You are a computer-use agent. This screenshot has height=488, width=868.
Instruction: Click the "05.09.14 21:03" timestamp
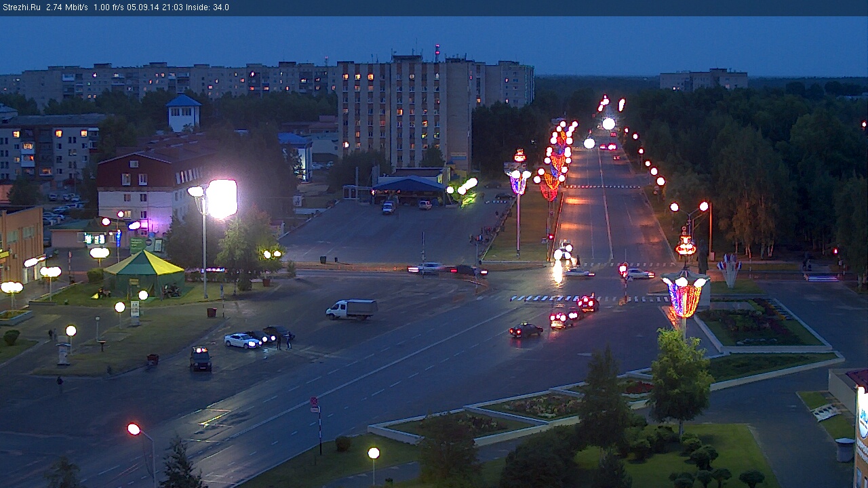tap(154, 7)
